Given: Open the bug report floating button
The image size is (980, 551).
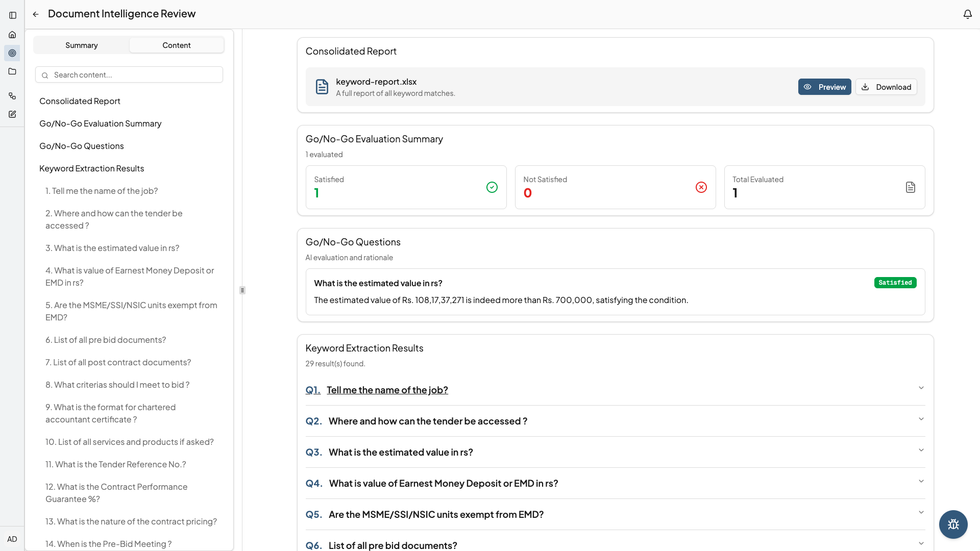Looking at the screenshot, I should [x=953, y=524].
